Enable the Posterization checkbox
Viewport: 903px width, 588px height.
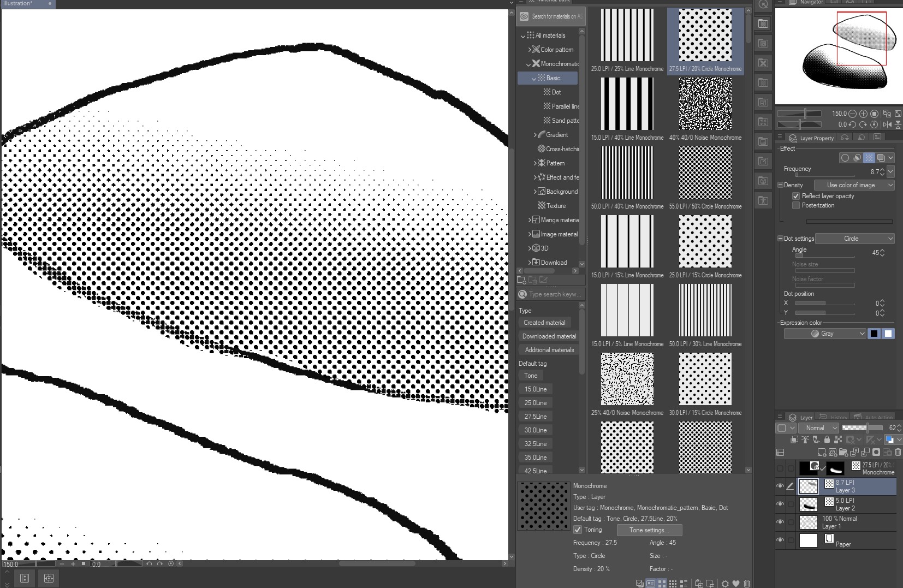click(x=796, y=205)
